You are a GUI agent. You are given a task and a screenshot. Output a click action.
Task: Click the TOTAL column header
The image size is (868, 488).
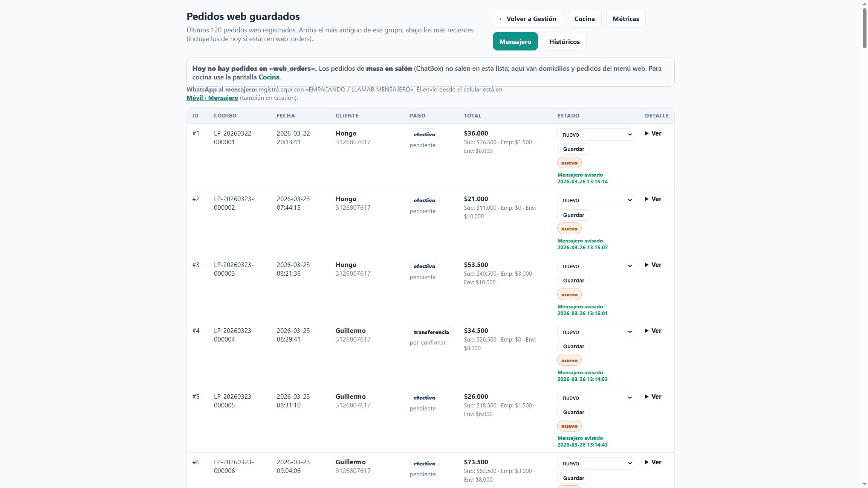click(472, 116)
